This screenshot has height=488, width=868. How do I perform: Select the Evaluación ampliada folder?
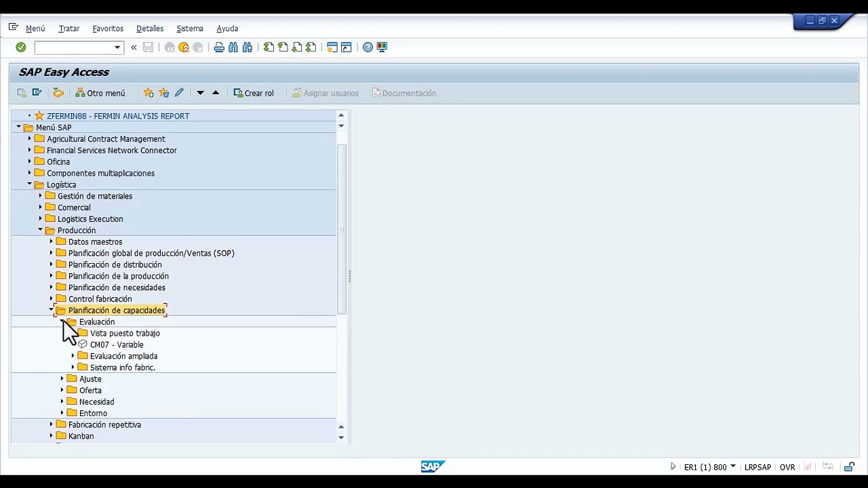[123, 356]
